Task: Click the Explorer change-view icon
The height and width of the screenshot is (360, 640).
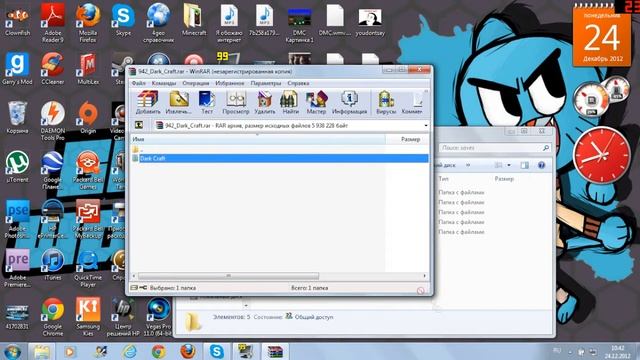Action: pos(498,165)
